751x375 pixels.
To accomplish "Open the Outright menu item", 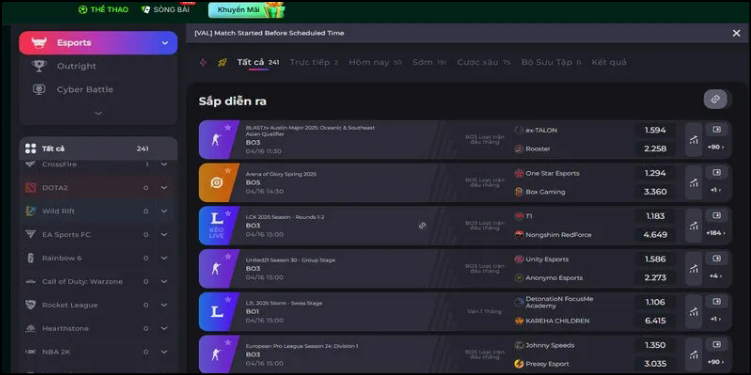I will click(x=77, y=66).
